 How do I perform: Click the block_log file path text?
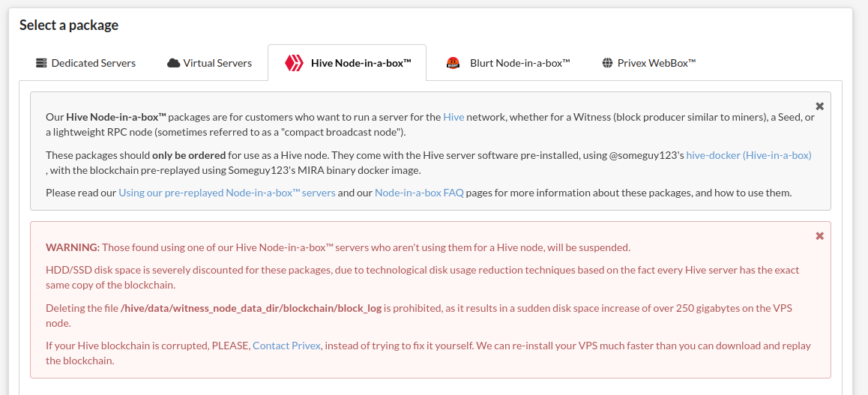[251, 309]
